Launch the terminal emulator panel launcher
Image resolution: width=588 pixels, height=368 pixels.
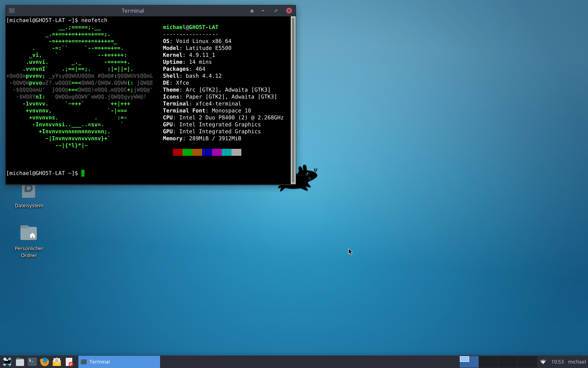[32, 361]
